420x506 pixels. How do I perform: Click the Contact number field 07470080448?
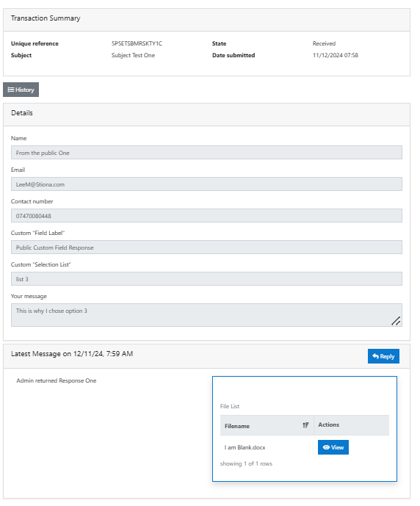206,216
